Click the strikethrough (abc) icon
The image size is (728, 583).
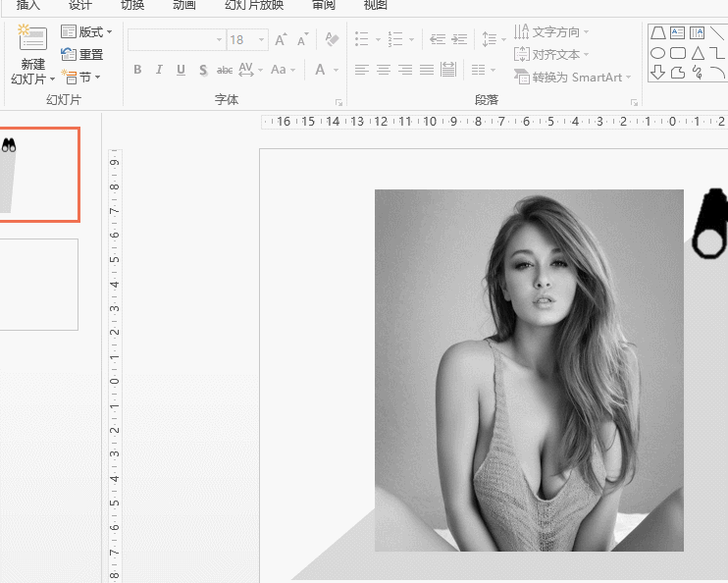pyautogui.click(x=225, y=70)
